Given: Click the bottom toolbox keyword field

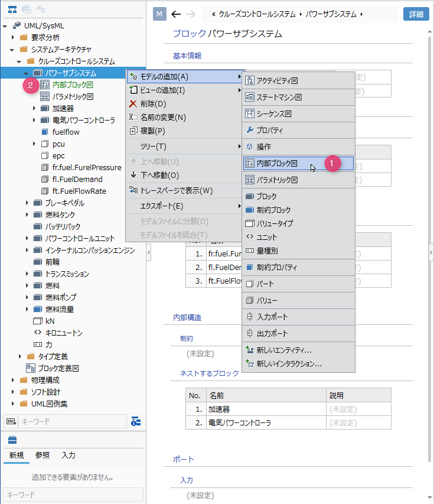Looking at the screenshot, I should [x=73, y=495].
